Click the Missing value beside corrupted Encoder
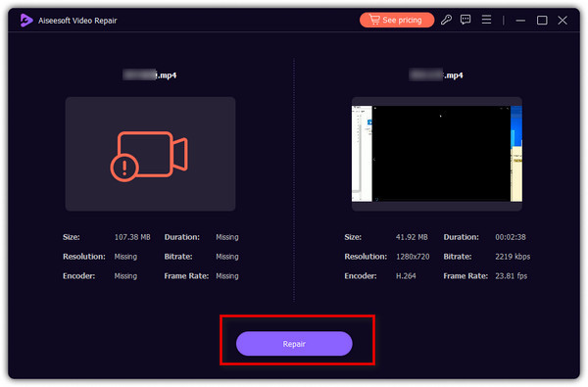 (125, 276)
